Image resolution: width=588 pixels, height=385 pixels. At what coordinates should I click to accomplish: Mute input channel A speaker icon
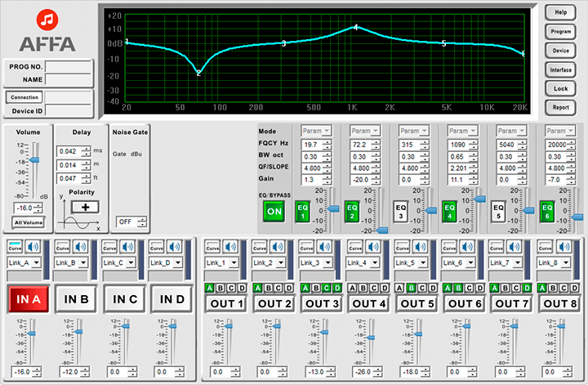[33, 247]
